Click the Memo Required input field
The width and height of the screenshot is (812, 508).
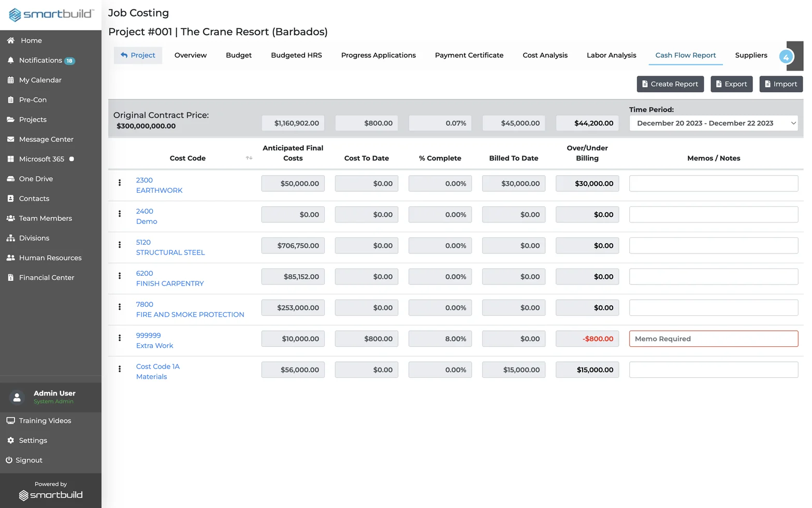[714, 339]
